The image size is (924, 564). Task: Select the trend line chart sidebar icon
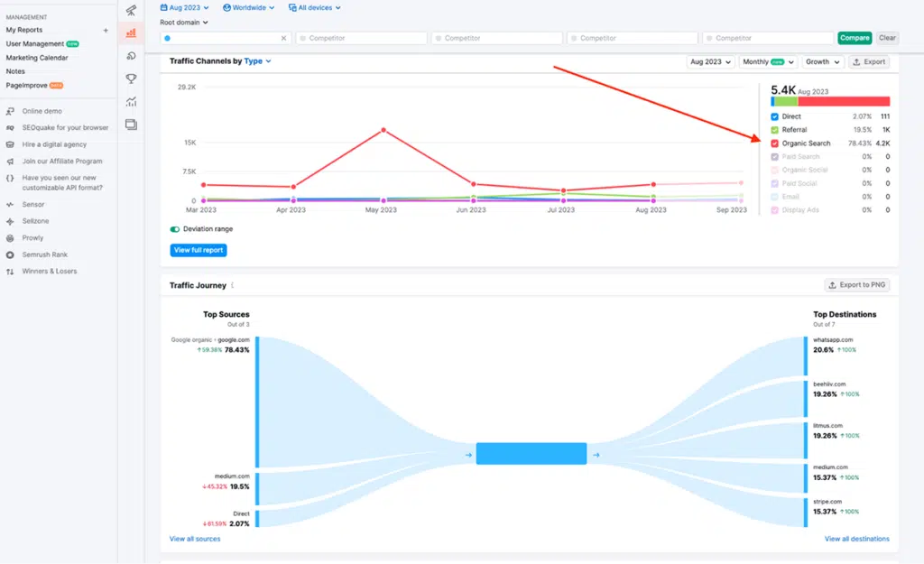pos(131,101)
